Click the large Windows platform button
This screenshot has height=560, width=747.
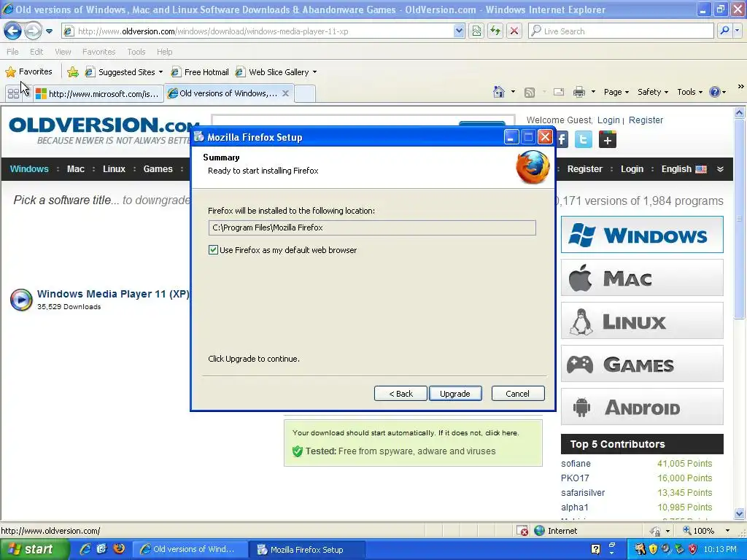(642, 235)
